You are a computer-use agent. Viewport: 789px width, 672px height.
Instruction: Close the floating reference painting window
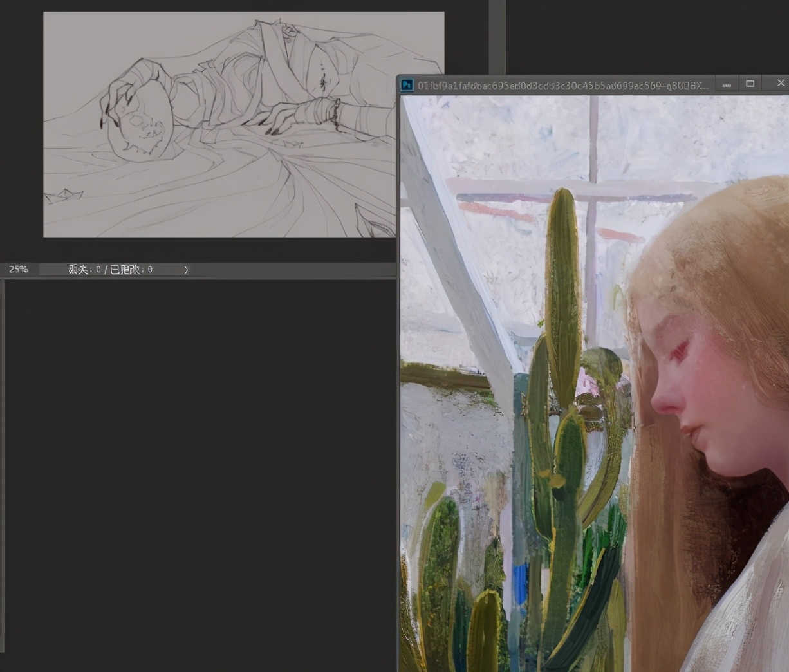[781, 83]
